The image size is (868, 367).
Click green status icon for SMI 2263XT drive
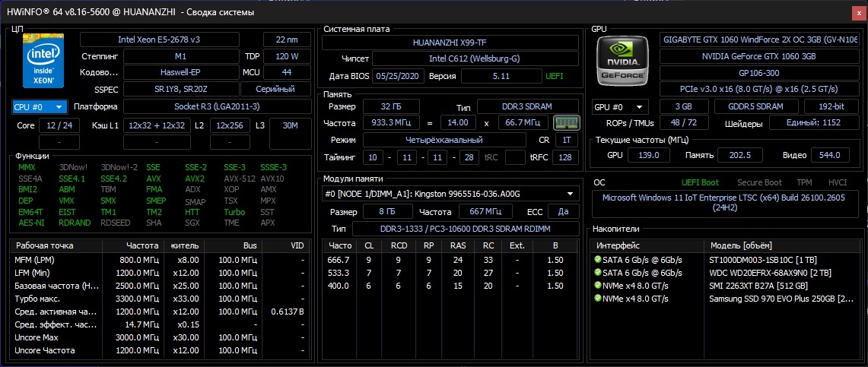(597, 286)
